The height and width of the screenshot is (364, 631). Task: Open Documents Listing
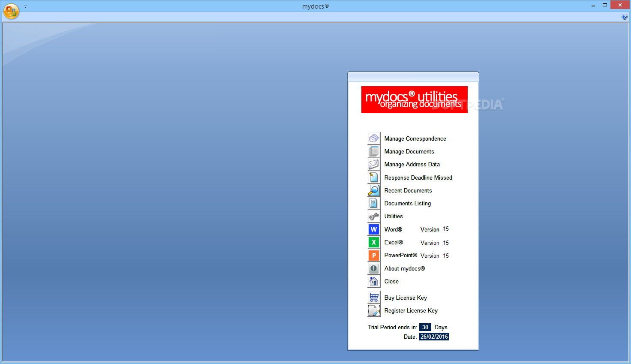coord(408,203)
